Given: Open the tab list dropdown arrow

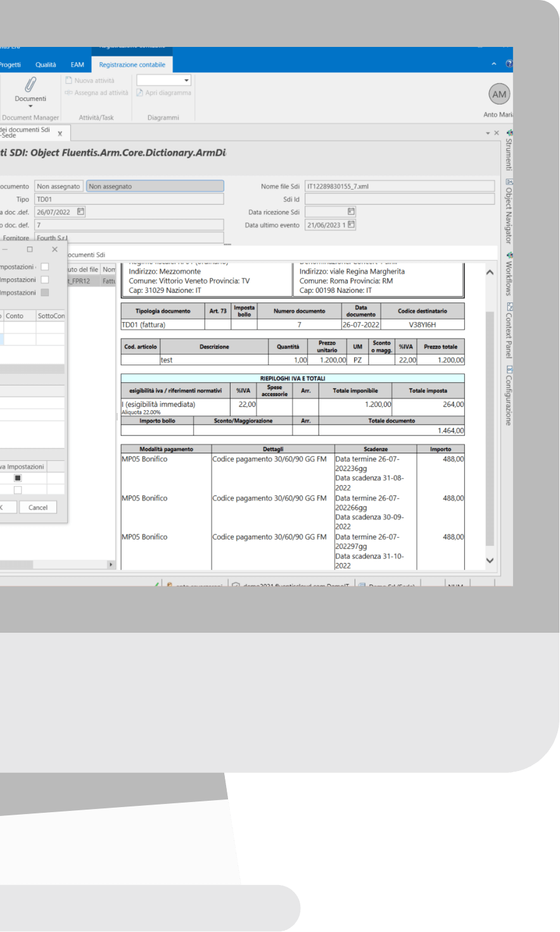Looking at the screenshot, I should click(x=488, y=133).
